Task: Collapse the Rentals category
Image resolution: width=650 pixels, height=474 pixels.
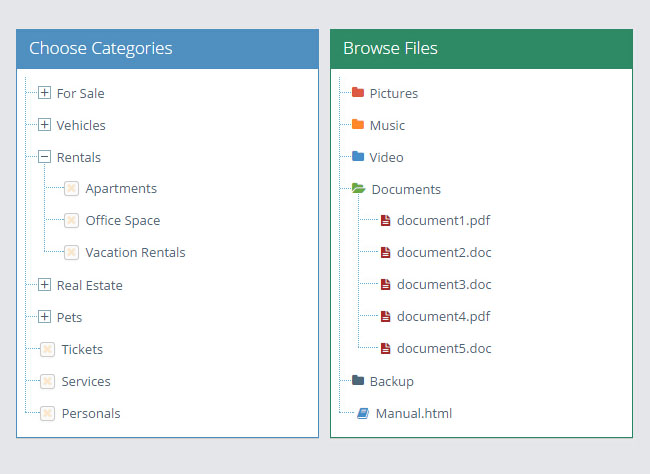Action: coord(44,157)
